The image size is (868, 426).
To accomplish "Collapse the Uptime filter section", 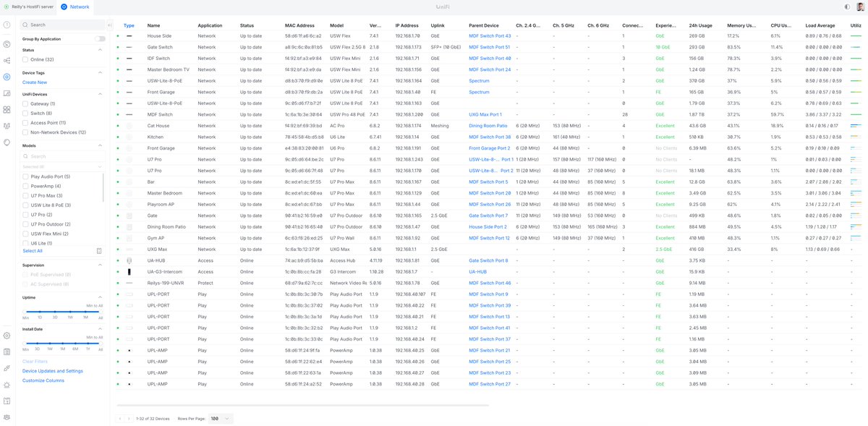I will [100, 297].
